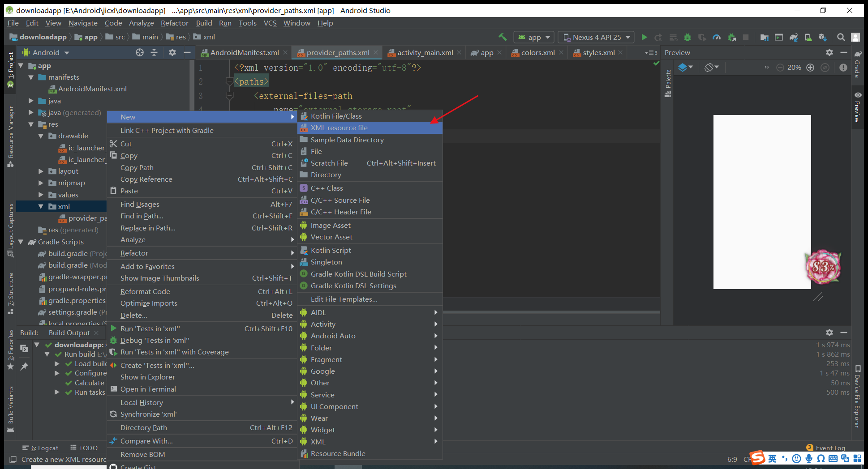The height and width of the screenshot is (469, 868).
Task: Switch to activity_main.xml editor tab
Action: coord(425,52)
